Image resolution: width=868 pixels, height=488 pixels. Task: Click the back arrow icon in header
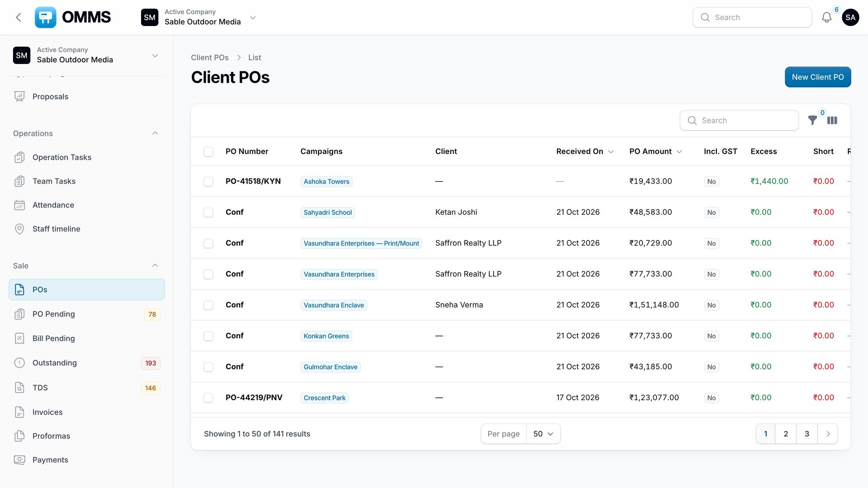[x=19, y=17]
